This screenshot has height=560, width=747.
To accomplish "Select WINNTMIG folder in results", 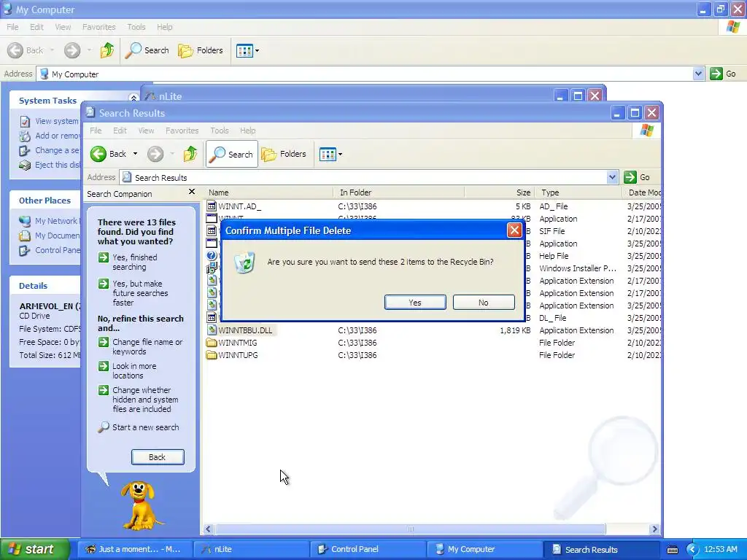I will point(238,343).
